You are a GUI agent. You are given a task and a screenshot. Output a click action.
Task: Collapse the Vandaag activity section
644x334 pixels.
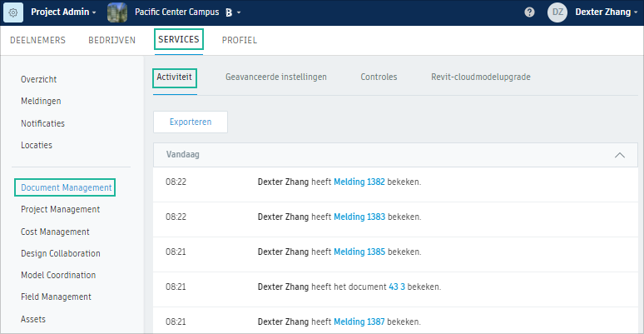[x=619, y=155]
